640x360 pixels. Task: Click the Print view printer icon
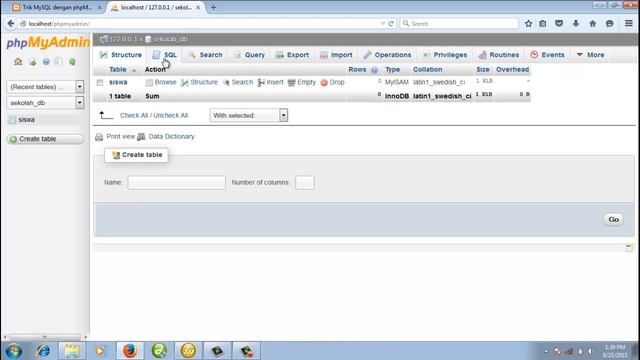coord(99,137)
